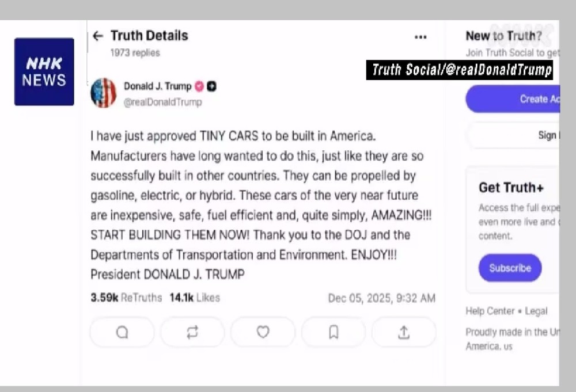Viewport: 576px width, 392px height.
Task: Open the Help Center link
Action: coord(490,311)
